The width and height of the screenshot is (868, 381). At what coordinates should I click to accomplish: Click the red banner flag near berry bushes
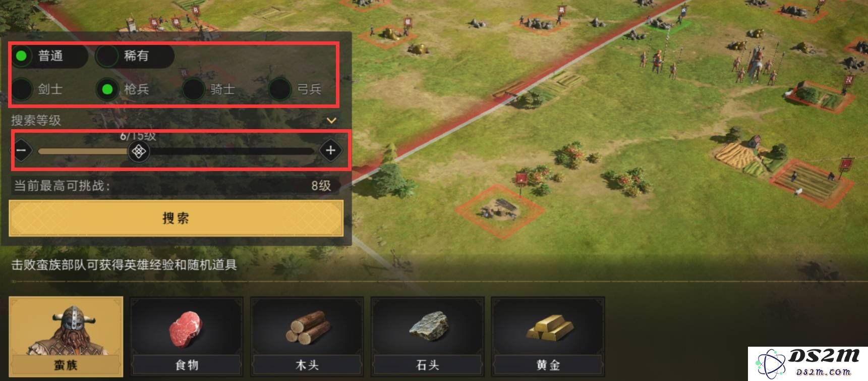tap(521, 180)
